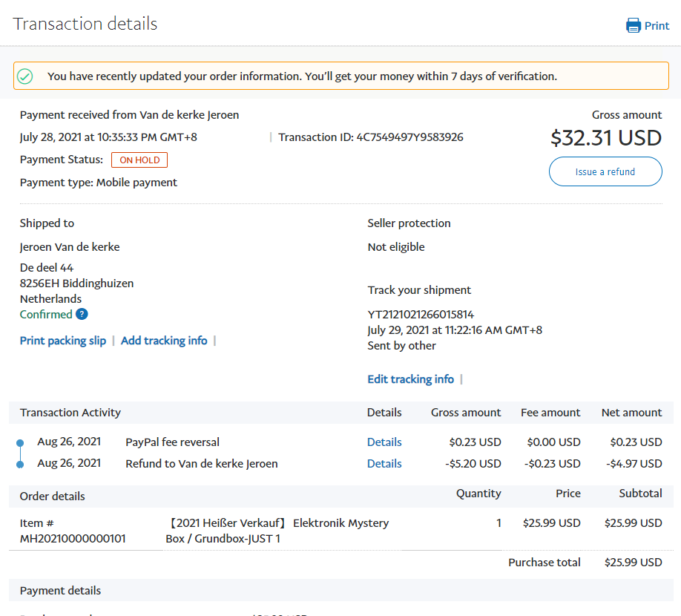View Details for PayPal fee reversal
The image size is (681, 616).
click(384, 442)
